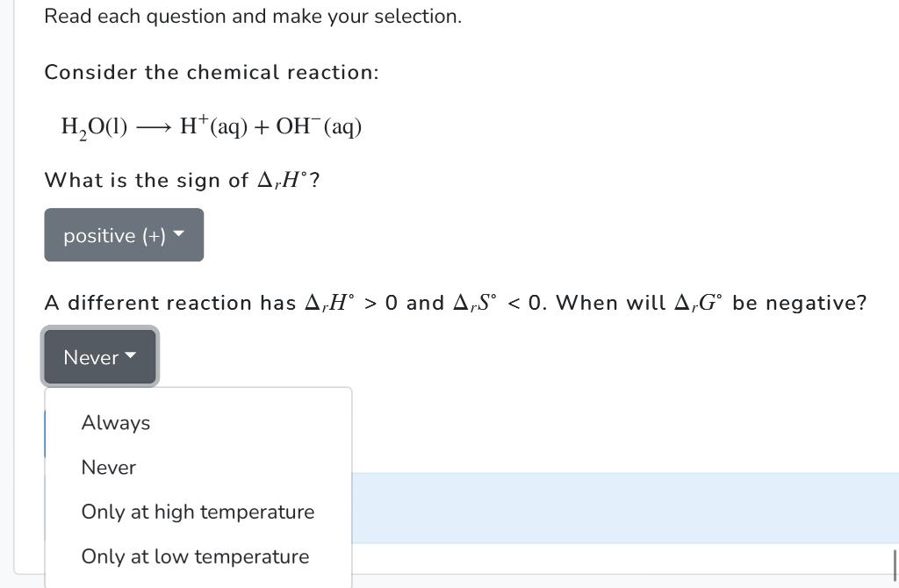Image resolution: width=899 pixels, height=588 pixels.
Task: Click the ΔrG° negative condition question text
Action: [x=455, y=302]
